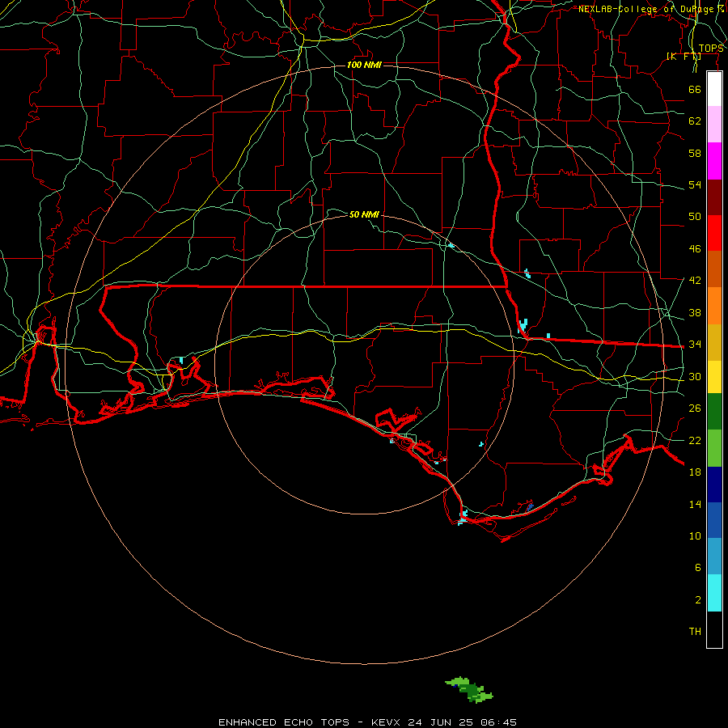Click the light pink legend swatch

pos(714,124)
